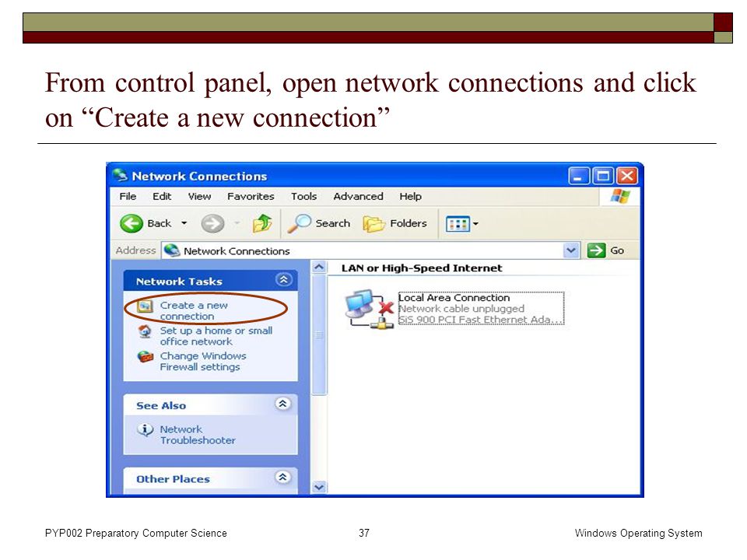This screenshot has height=560, width=747.
Task: Maximize the Network Connections window
Action: click(602, 177)
